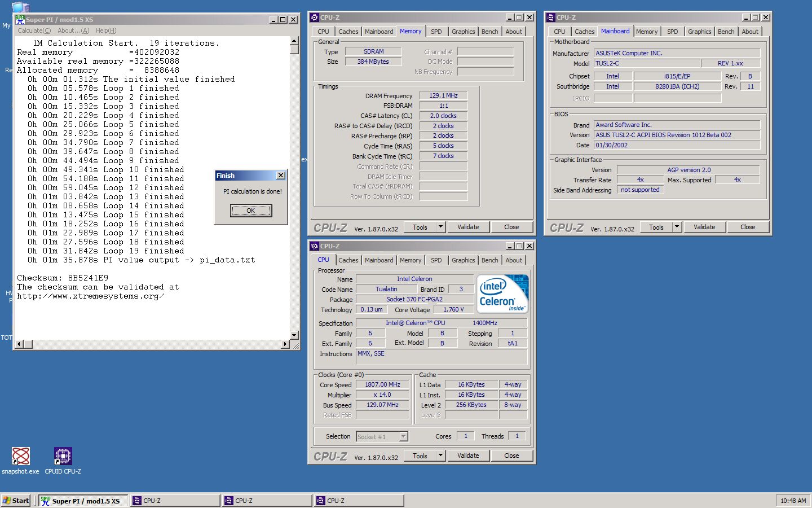The height and width of the screenshot is (508, 812).
Task: Click CPU-Z Mainboard window title icon
Action: click(x=551, y=17)
